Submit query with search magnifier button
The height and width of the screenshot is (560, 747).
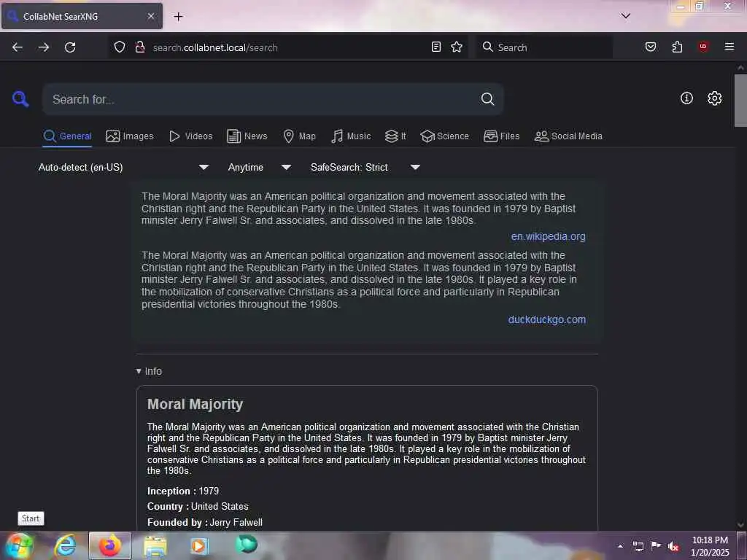tap(487, 99)
